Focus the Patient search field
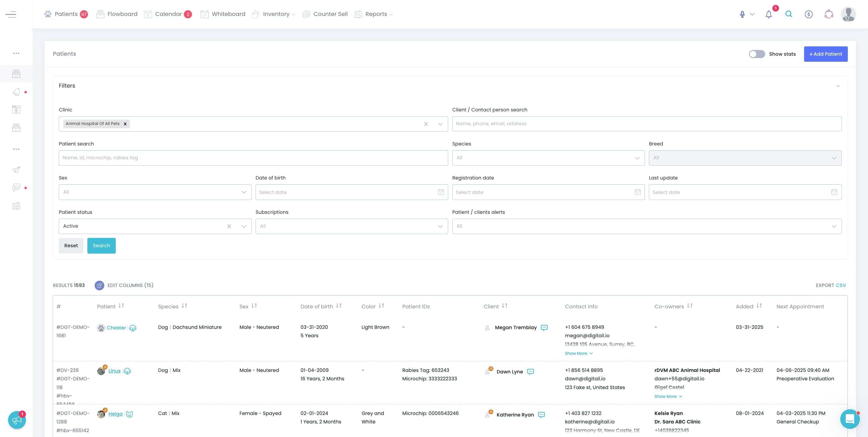Image resolution: width=868 pixels, height=437 pixels. [253, 158]
